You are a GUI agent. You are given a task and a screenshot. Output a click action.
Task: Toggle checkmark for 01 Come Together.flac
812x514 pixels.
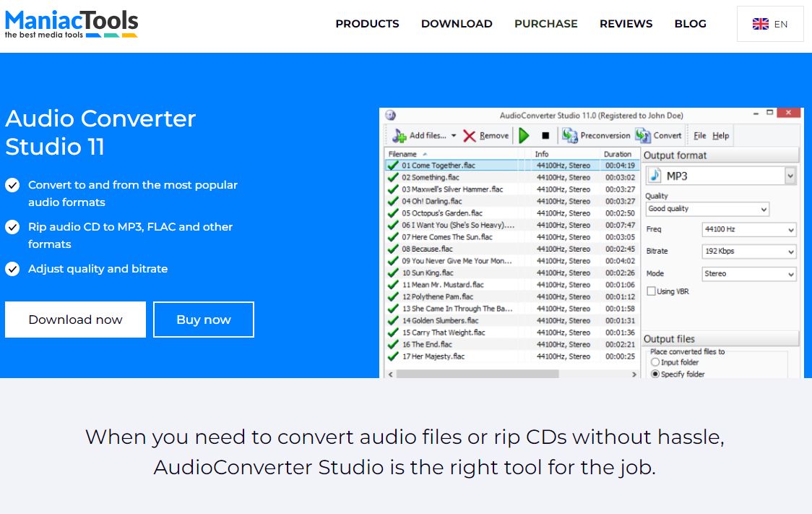pos(393,166)
